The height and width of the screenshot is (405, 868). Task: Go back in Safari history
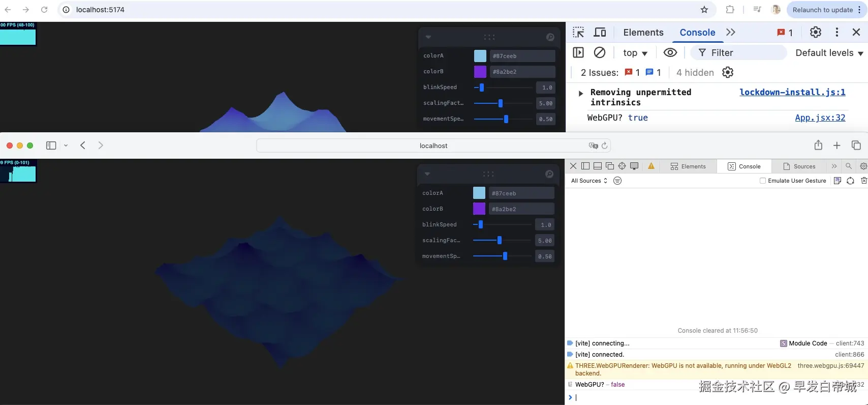[83, 145]
